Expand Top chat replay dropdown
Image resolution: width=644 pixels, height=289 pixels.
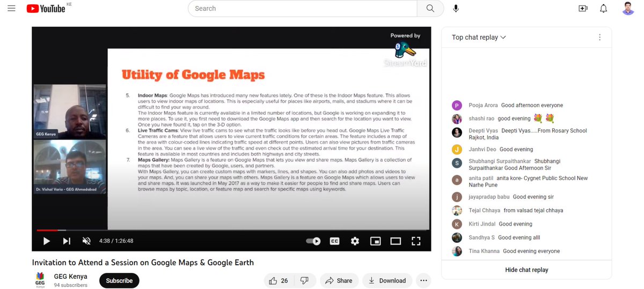479,38
